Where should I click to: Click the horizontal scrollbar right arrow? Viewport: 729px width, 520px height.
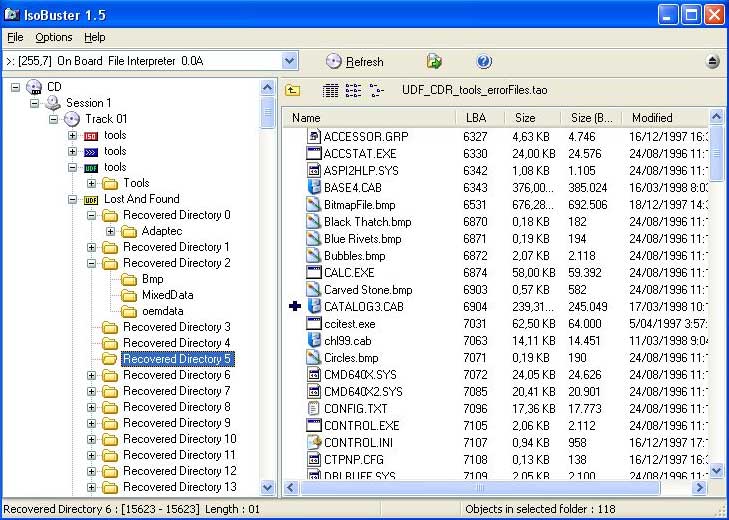[x=699, y=487]
